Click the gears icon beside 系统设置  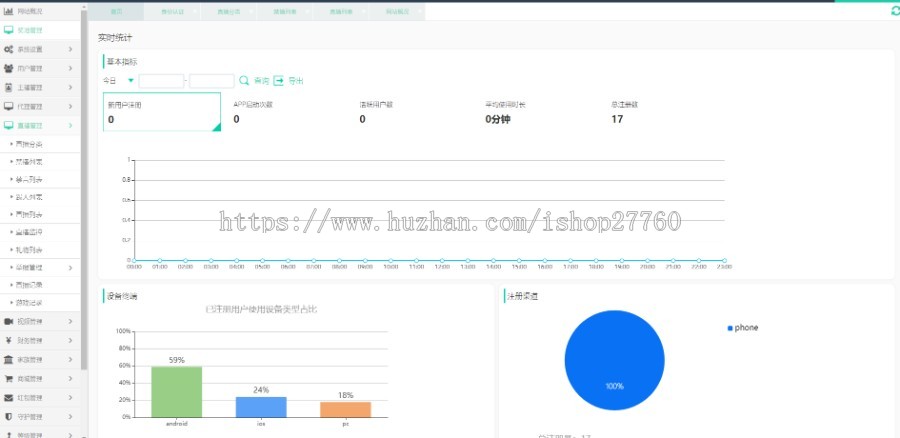[x=8, y=49]
